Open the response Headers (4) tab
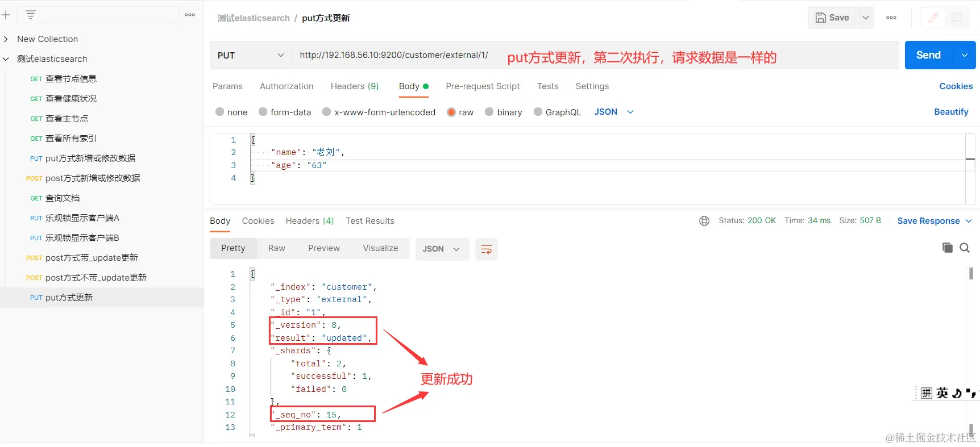The height and width of the screenshot is (447, 980). coord(310,221)
